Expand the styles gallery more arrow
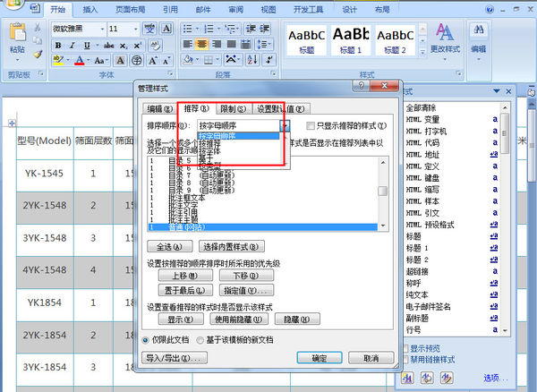 (x=422, y=52)
